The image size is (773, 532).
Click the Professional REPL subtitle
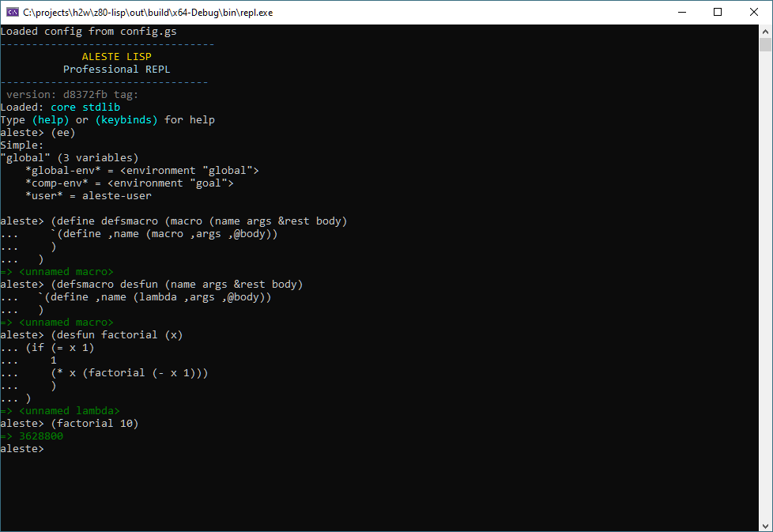pyautogui.click(x=116, y=70)
